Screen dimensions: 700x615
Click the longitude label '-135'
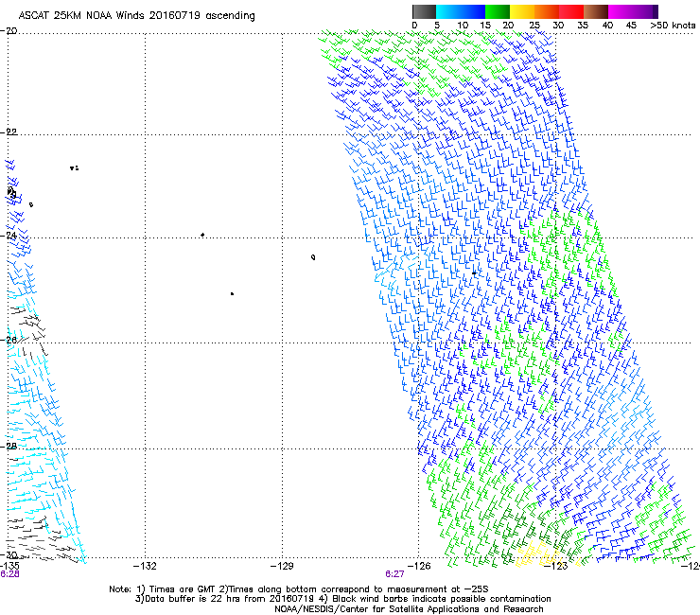9,567
